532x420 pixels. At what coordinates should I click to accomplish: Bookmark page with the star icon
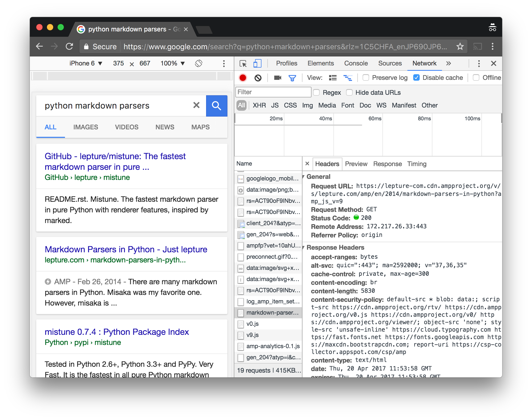pyautogui.click(x=460, y=47)
